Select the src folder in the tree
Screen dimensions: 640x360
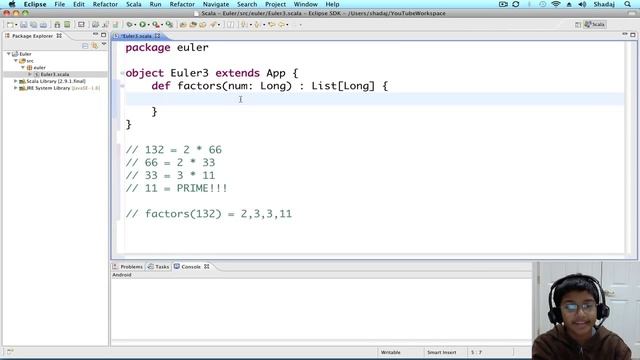[x=30, y=60]
